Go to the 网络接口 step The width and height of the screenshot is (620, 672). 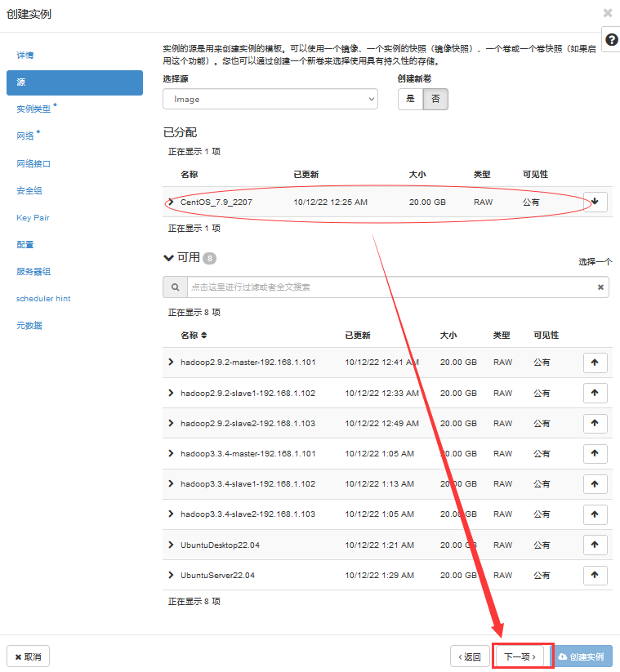[x=33, y=164]
